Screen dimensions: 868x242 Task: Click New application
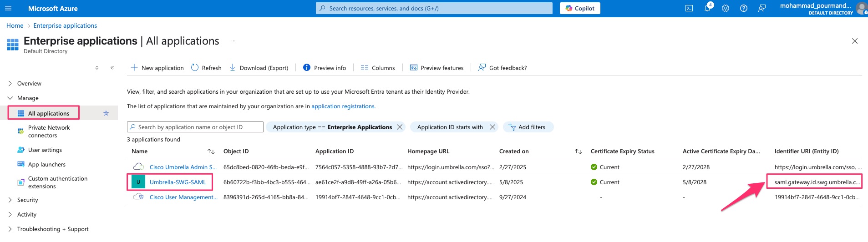click(x=157, y=68)
